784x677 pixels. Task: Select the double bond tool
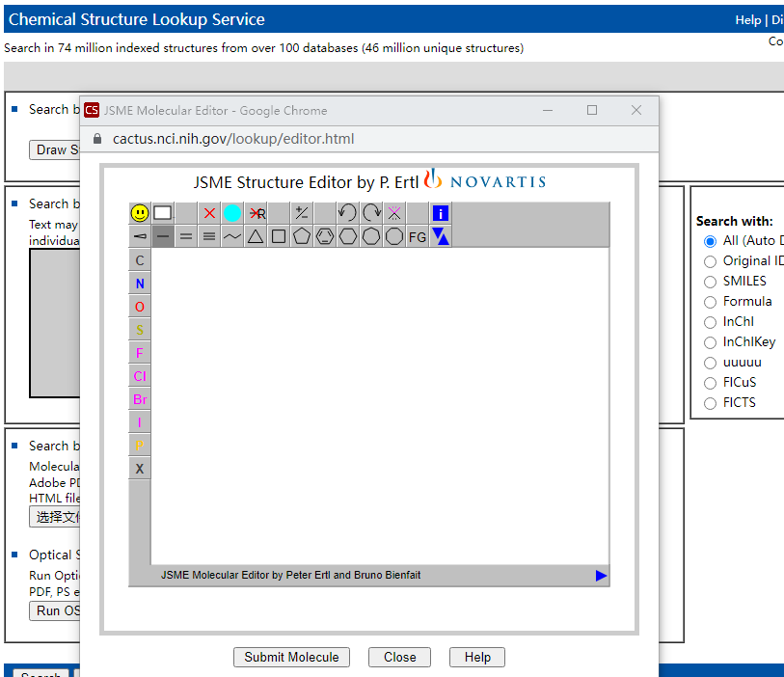186,236
